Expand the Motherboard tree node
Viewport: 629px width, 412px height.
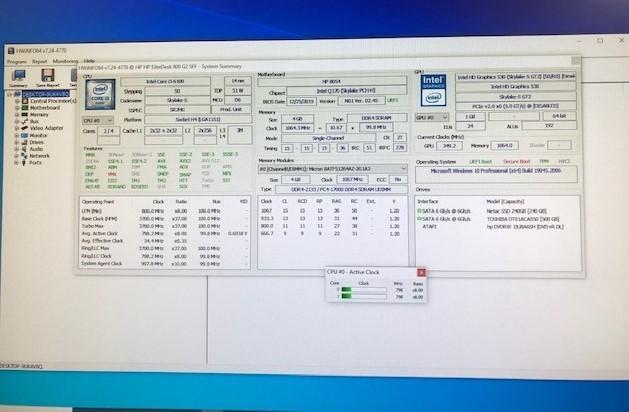17,108
